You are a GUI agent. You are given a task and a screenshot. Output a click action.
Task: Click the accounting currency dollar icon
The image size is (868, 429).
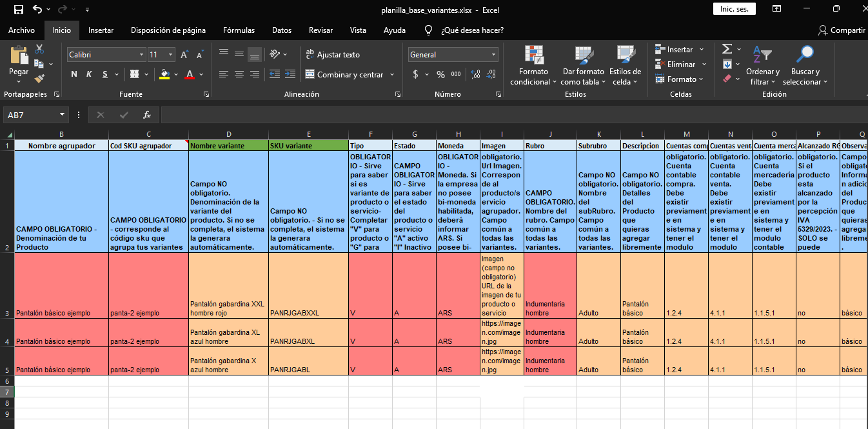415,74
